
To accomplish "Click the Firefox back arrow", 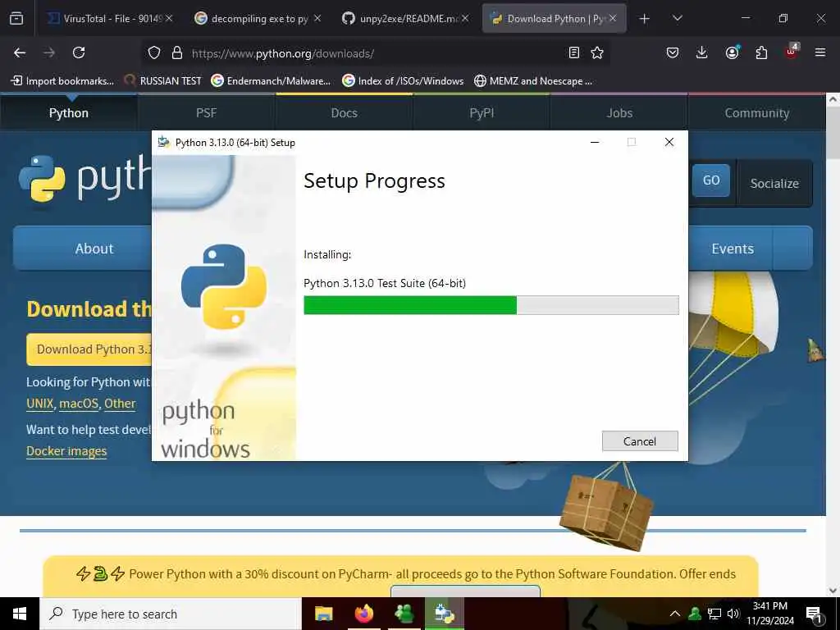I will 20,52.
